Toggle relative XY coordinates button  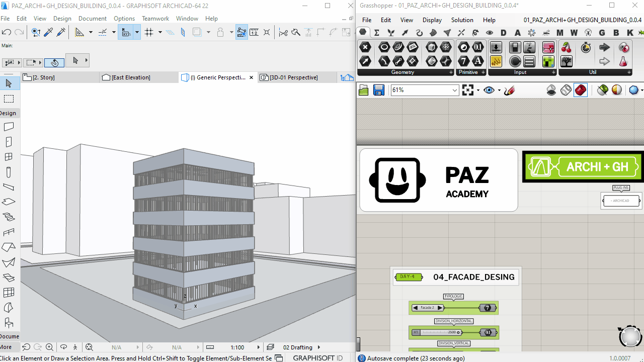[126, 32]
